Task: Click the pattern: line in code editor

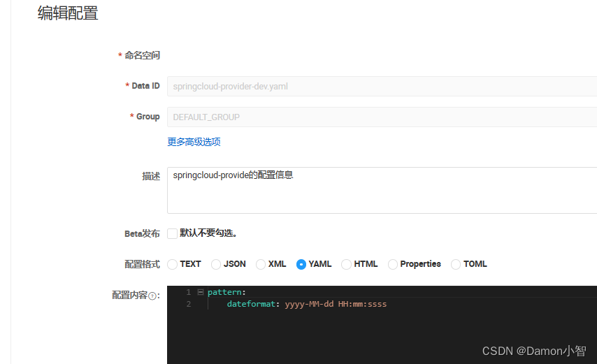Action: click(226, 292)
